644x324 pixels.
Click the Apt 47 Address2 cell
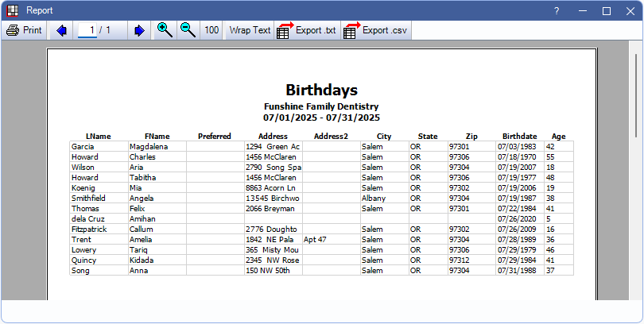click(x=316, y=239)
